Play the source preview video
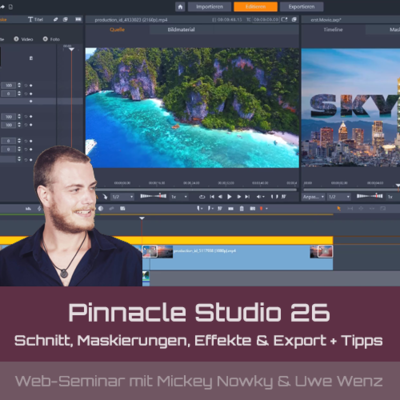The height and width of the screenshot is (400, 400). (x=229, y=197)
